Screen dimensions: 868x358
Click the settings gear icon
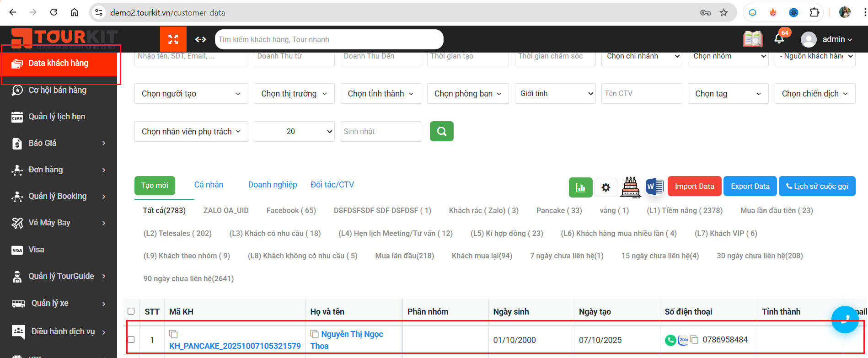point(605,187)
